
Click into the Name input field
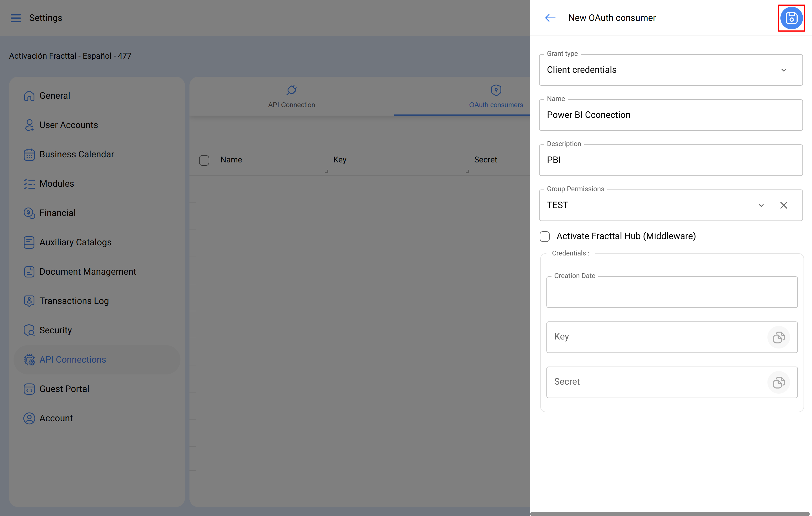(670, 115)
